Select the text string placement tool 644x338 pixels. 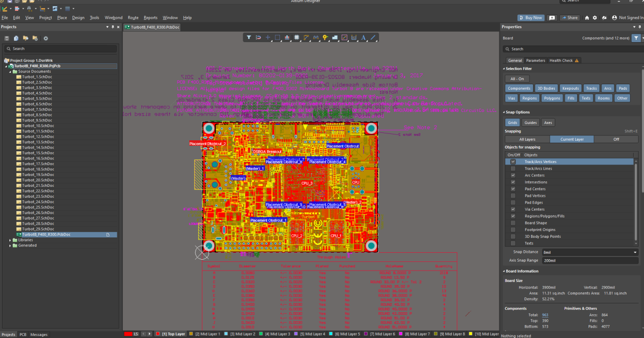click(363, 37)
